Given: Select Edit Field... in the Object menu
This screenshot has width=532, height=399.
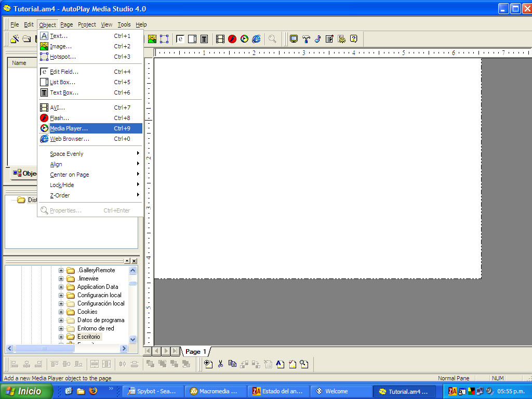Looking at the screenshot, I should [90, 72].
